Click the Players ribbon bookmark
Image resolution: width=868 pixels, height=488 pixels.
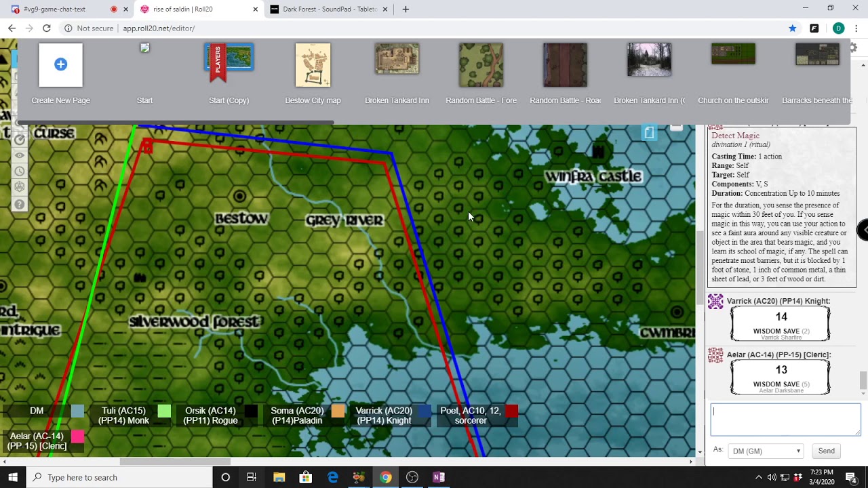tap(218, 63)
